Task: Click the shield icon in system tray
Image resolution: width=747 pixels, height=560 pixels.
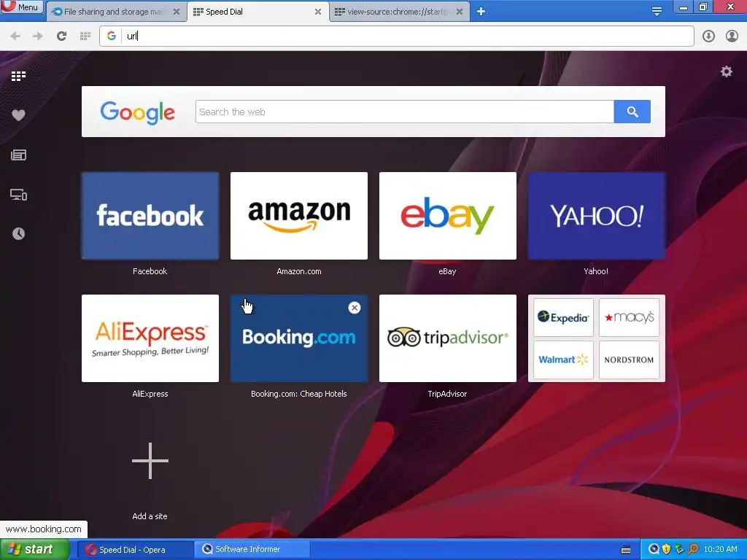Action: pyautogui.click(x=667, y=549)
